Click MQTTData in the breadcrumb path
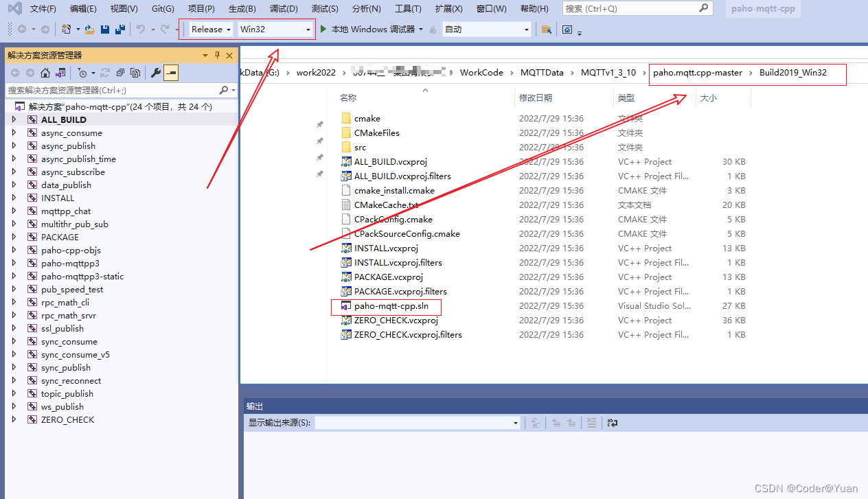Image resolution: width=868 pixels, height=499 pixels. 542,72
